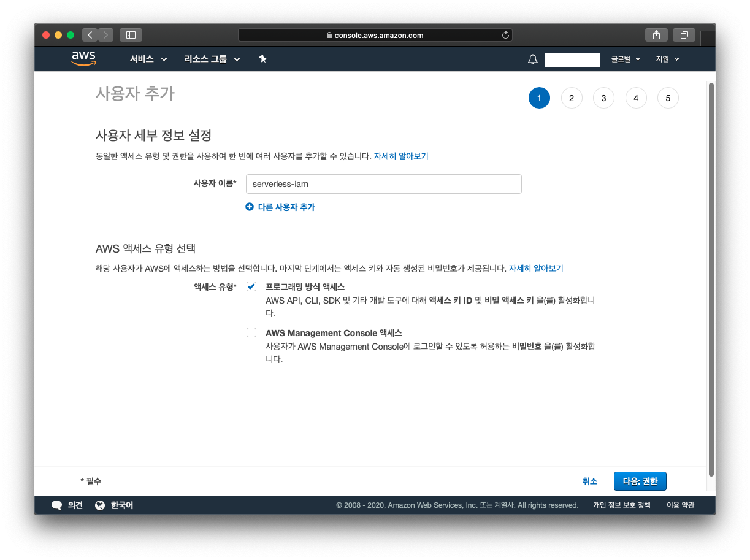Enable AWS Management Console 액세스
Screen dimensions: 750x560
251,332
